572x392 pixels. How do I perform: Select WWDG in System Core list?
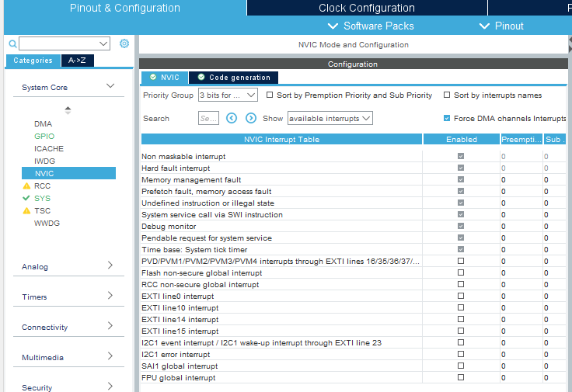click(47, 223)
